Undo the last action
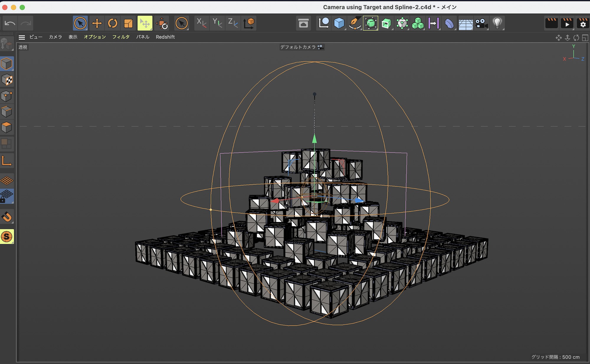Viewport: 590px width, 364px height. [10, 23]
